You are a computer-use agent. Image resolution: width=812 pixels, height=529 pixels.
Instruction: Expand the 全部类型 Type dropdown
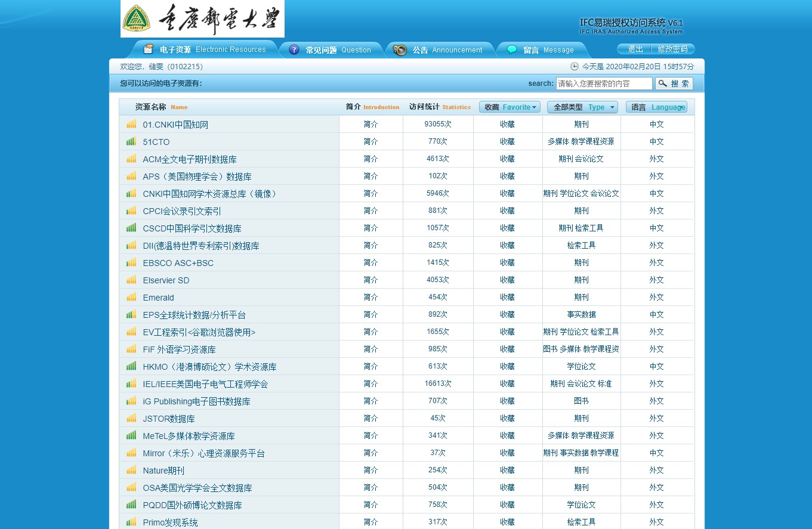click(582, 107)
